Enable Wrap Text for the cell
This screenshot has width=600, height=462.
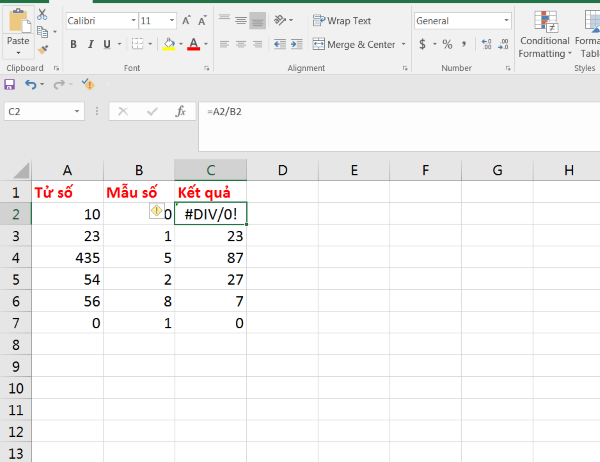click(x=342, y=20)
